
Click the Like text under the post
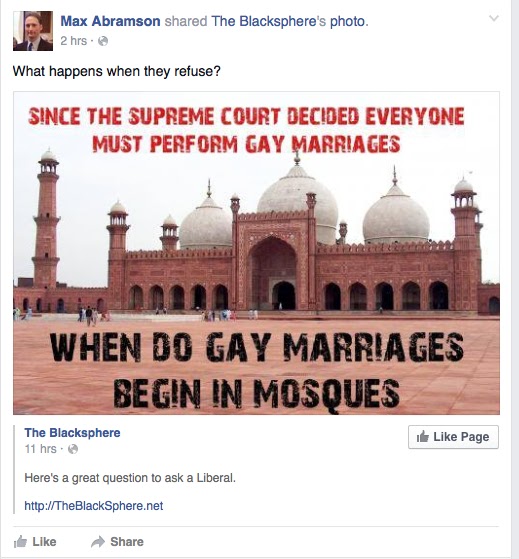coord(45,542)
